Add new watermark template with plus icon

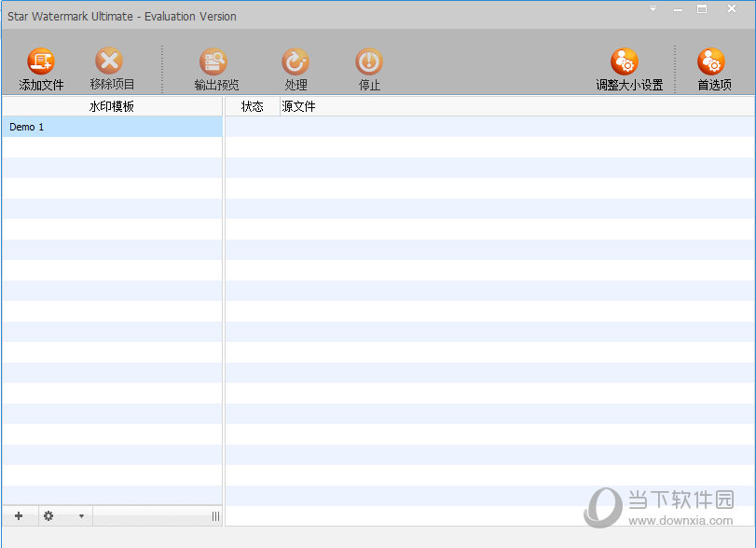(x=19, y=516)
